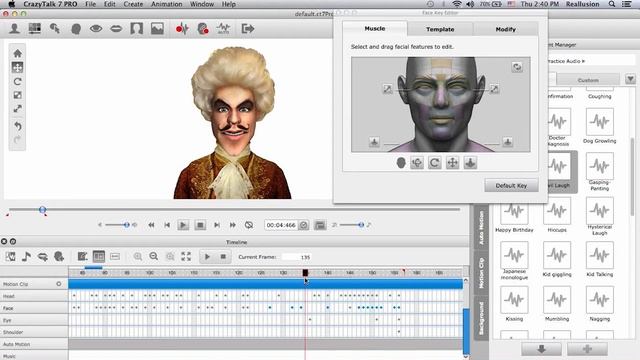Click the Wi-Fi icon in menu bar

tap(457, 4)
